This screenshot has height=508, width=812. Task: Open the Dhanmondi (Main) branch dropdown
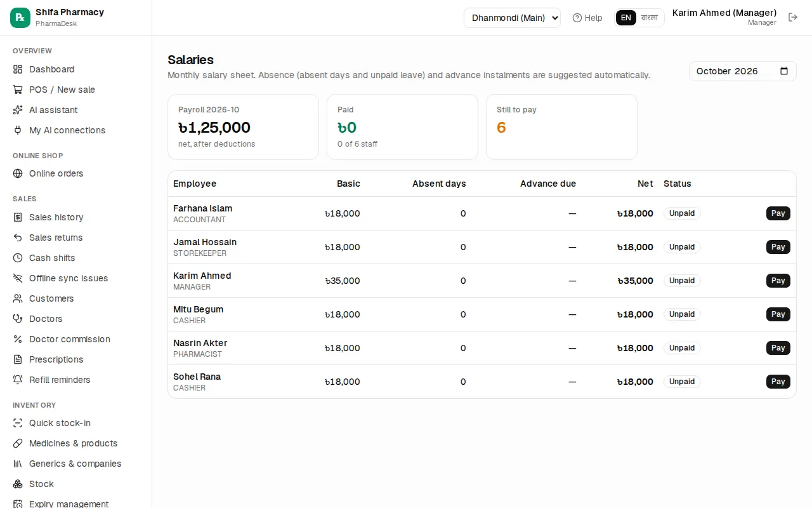pyautogui.click(x=512, y=18)
